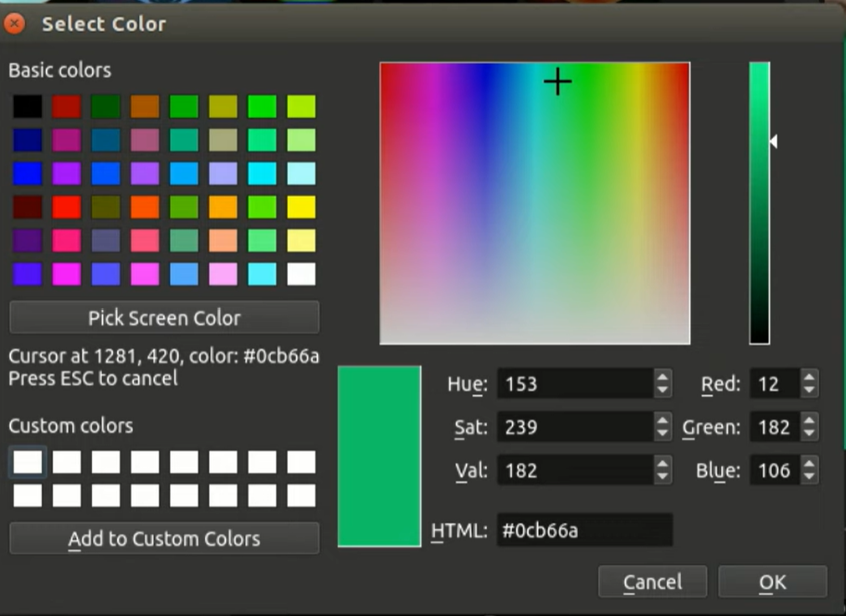Pick the pure yellow basic color swatch
Image resolution: width=846 pixels, height=616 pixels.
pos(301,207)
